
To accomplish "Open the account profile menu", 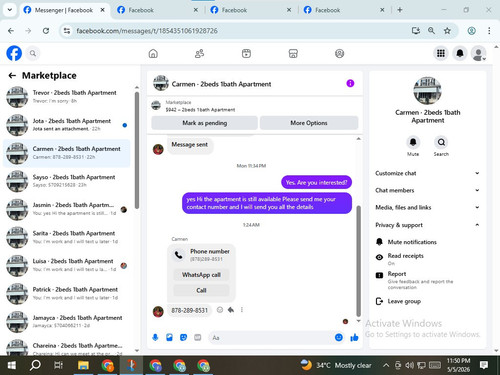I will coord(478,53).
